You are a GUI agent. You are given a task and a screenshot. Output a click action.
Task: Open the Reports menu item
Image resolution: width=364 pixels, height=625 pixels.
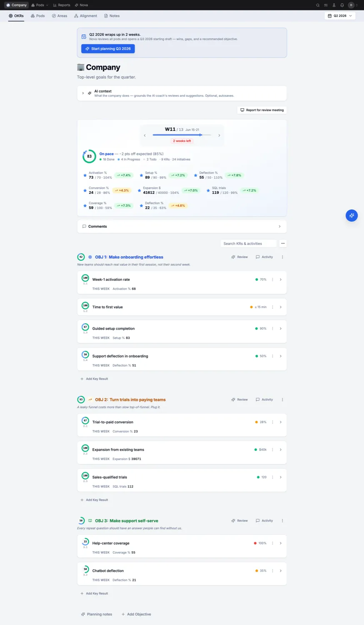point(62,5)
